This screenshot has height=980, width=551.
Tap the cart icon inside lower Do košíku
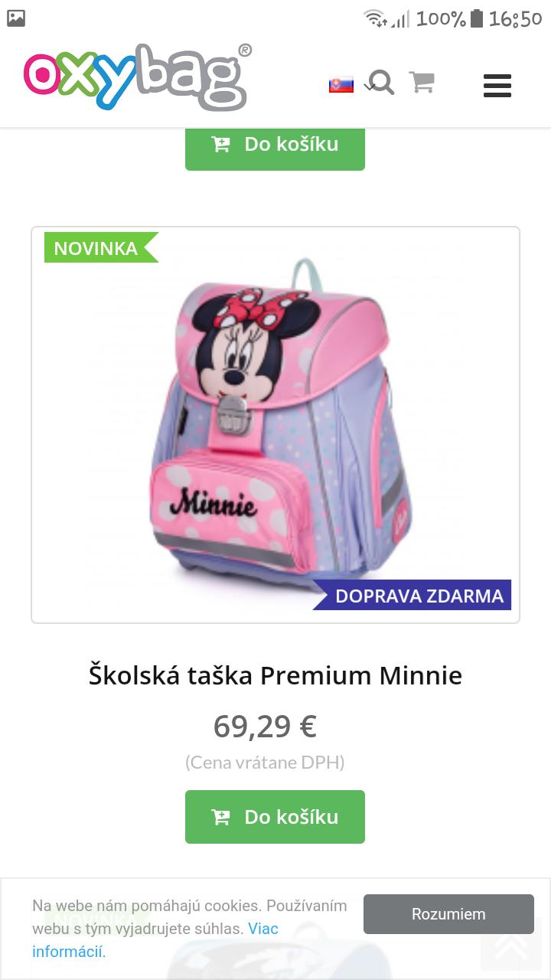[x=220, y=817]
